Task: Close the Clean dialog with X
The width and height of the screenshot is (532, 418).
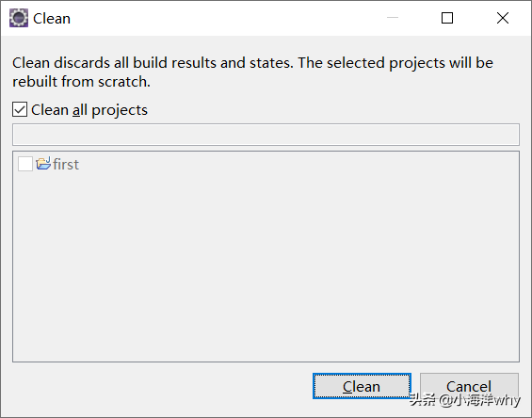Action: 503,18
